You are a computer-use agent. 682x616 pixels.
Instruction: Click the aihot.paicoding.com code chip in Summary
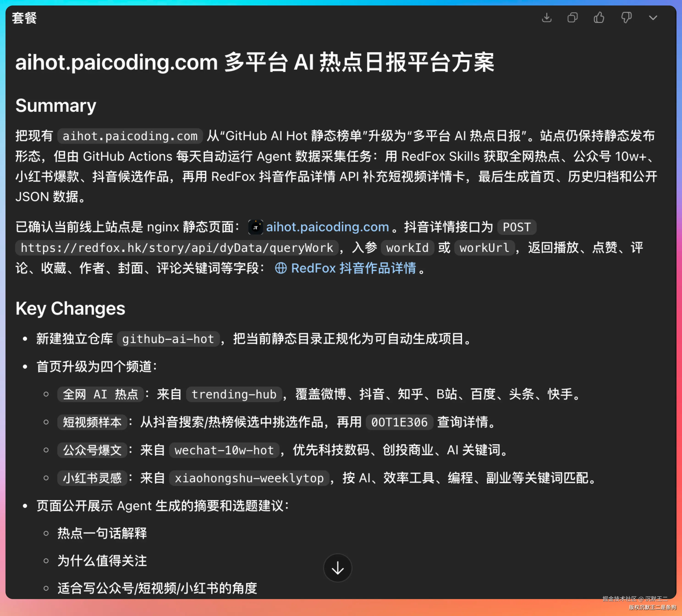pyautogui.click(x=130, y=136)
